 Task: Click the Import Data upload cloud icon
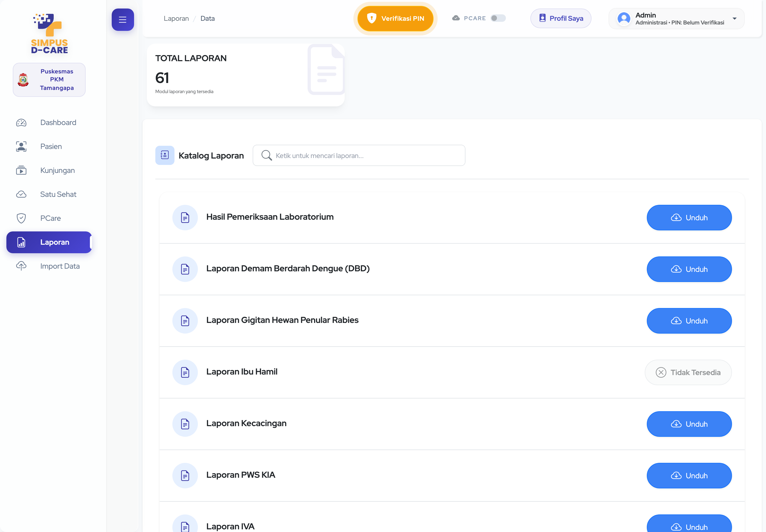pos(21,266)
